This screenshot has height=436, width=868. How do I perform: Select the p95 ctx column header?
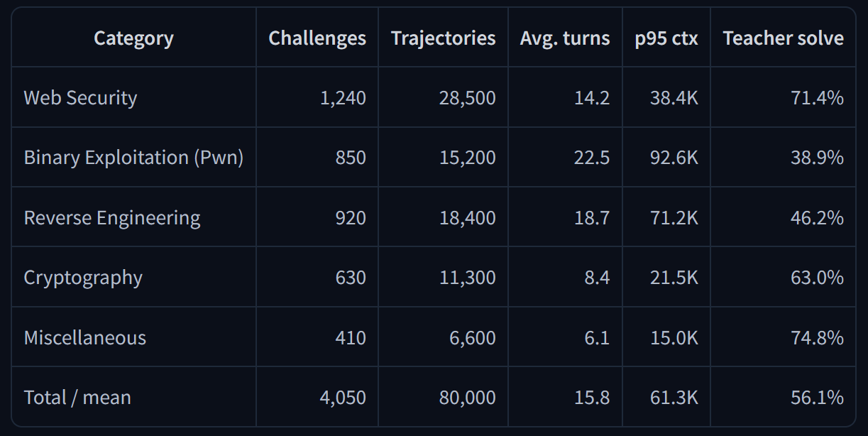(666, 38)
